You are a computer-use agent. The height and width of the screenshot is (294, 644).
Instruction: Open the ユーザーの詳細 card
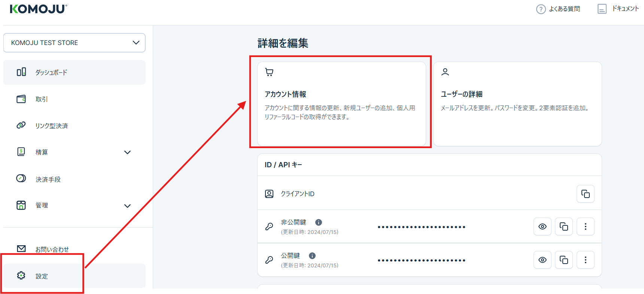517,104
